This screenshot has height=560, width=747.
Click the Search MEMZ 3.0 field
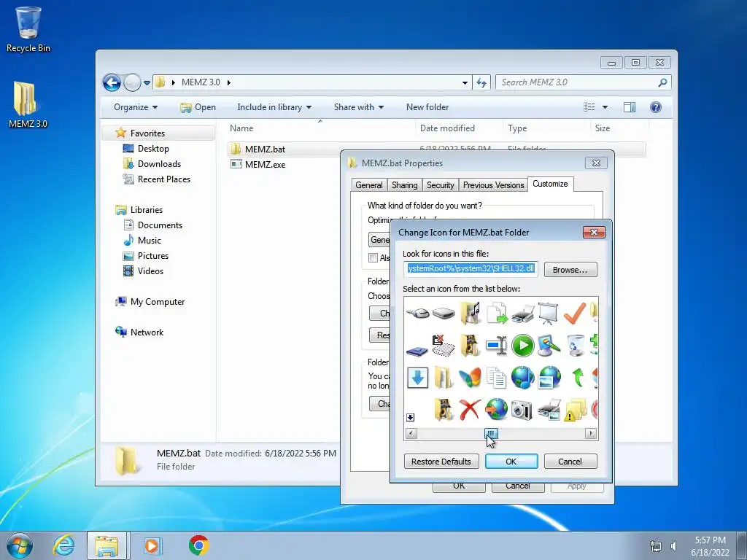583,82
